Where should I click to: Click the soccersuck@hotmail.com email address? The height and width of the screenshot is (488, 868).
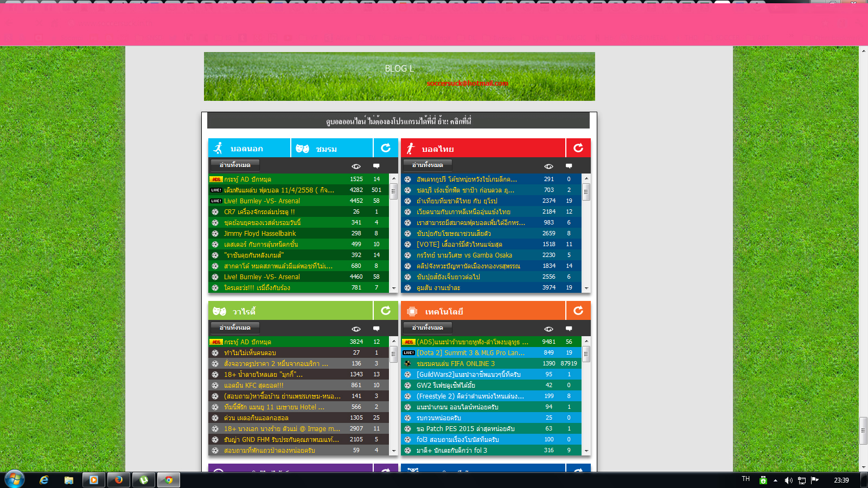(x=467, y=83)
